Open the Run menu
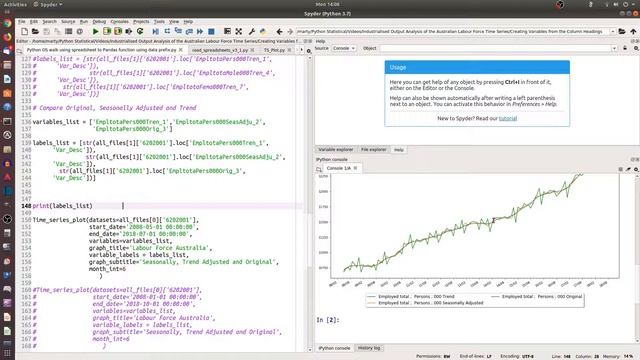Image resolution: width=640 pixels, height=360 pixels. pyautogui.click(x=84, y=22)
